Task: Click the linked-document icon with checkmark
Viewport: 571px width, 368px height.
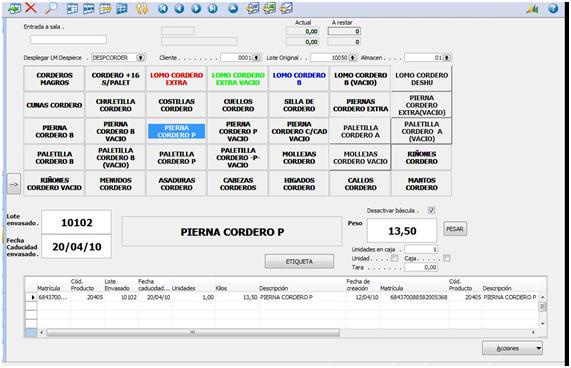Action: [287, 8]
